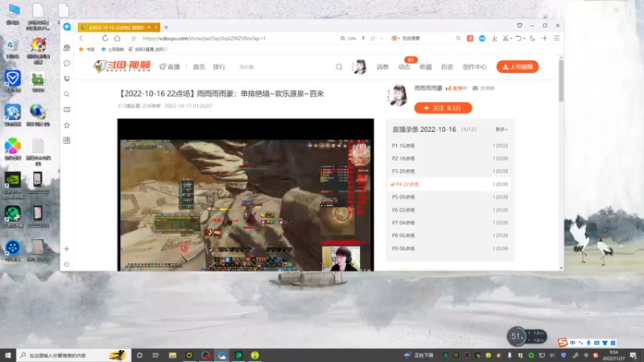
Task: Open the browser sidebar chat bubble icon
Action: pyautogui.click(x=67, y=64)
